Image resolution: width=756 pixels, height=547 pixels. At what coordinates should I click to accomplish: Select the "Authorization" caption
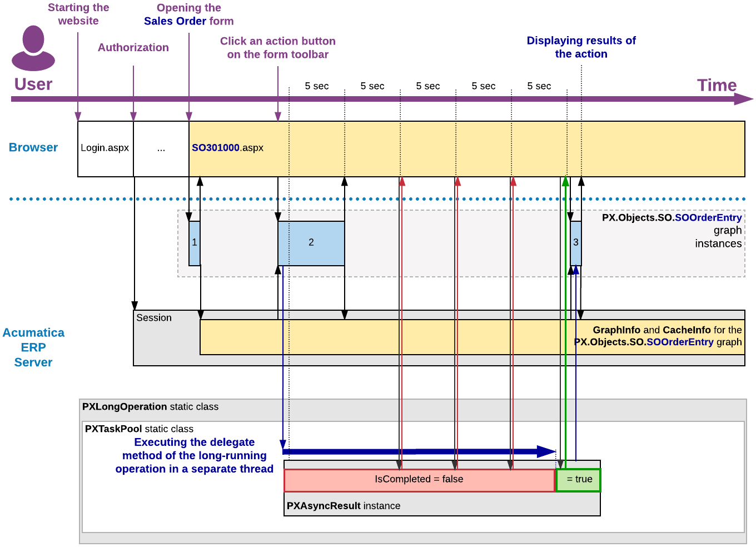tap(133, 48)
